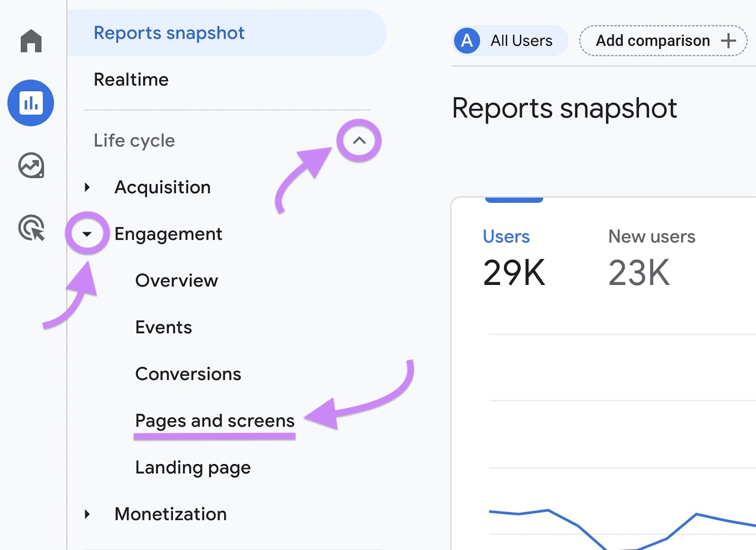The width and height of the screenshot is (756, 550).
Task: Collapse the Life cycle section chevron
Action: point(358,140)
